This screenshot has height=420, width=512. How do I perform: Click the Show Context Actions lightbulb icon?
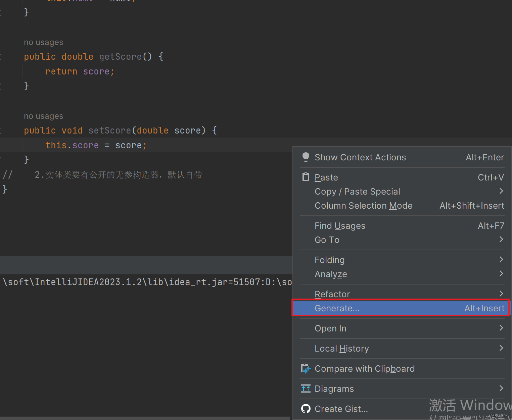(x=306, y=157)
